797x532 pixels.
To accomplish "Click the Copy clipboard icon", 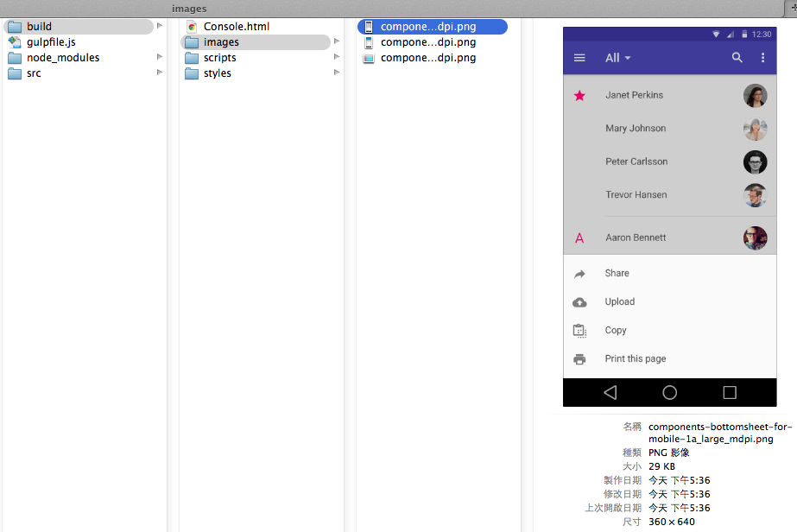I will (579, 331).
